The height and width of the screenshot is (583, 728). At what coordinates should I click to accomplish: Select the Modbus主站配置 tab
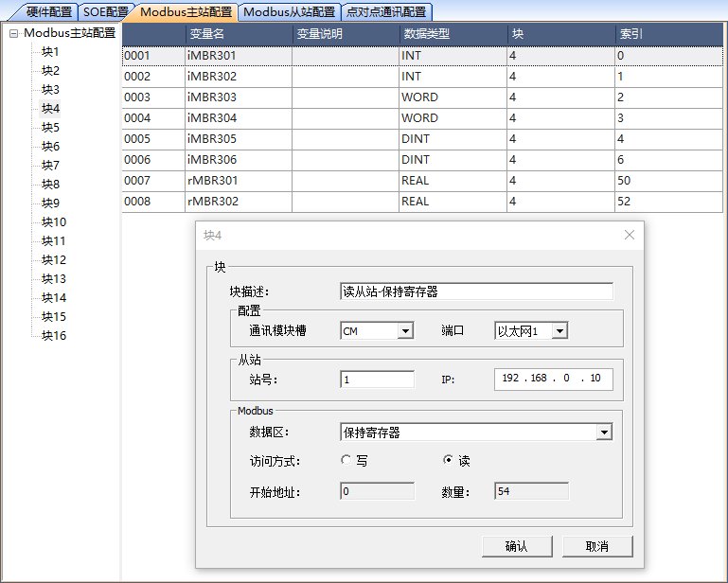pos(186,12)
